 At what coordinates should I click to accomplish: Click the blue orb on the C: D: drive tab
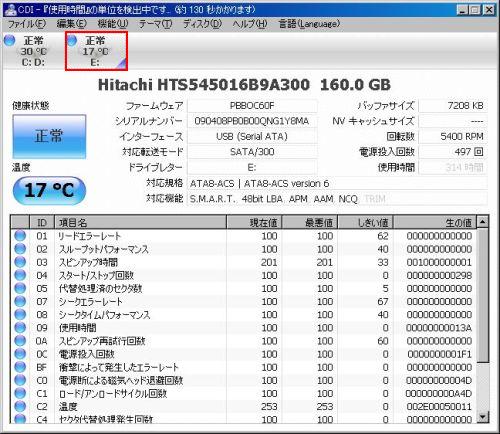point(10,40)
